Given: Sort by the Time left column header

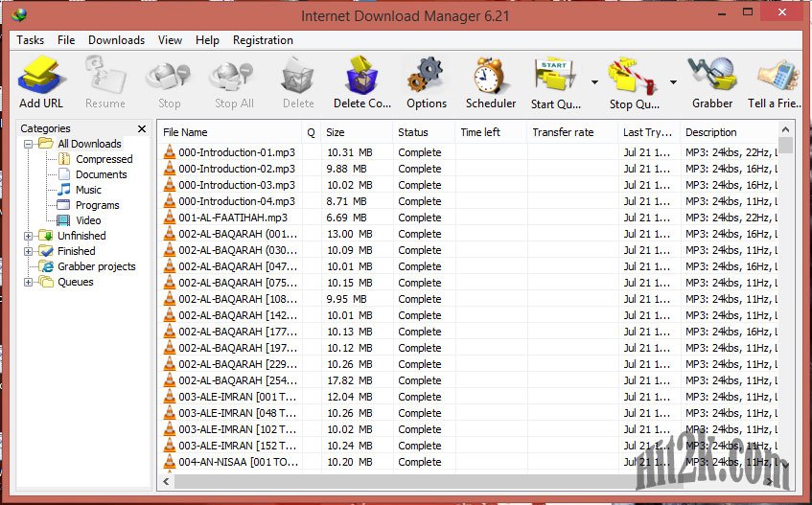Looking at the screenshot, I should coord(491,132).
